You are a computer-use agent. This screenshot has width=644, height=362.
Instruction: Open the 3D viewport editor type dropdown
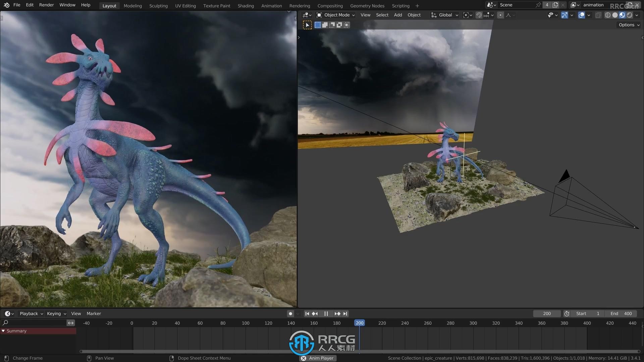pos(307,15)
